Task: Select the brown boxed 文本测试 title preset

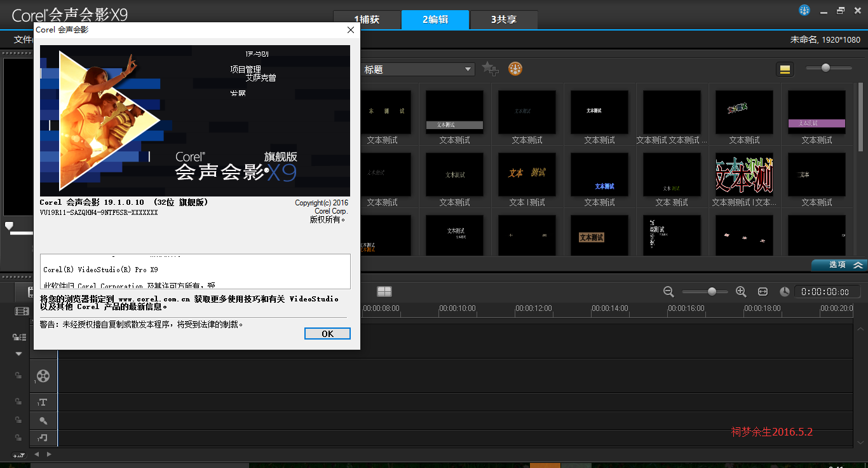Action: point(599,236)
